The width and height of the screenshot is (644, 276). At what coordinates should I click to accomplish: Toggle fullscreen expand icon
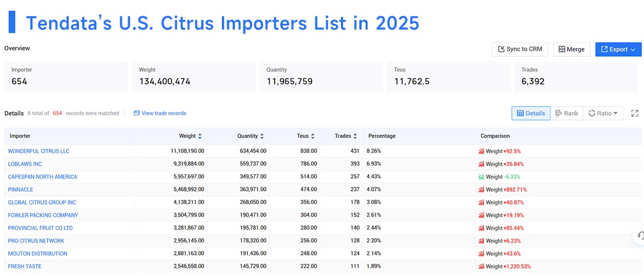635,113
